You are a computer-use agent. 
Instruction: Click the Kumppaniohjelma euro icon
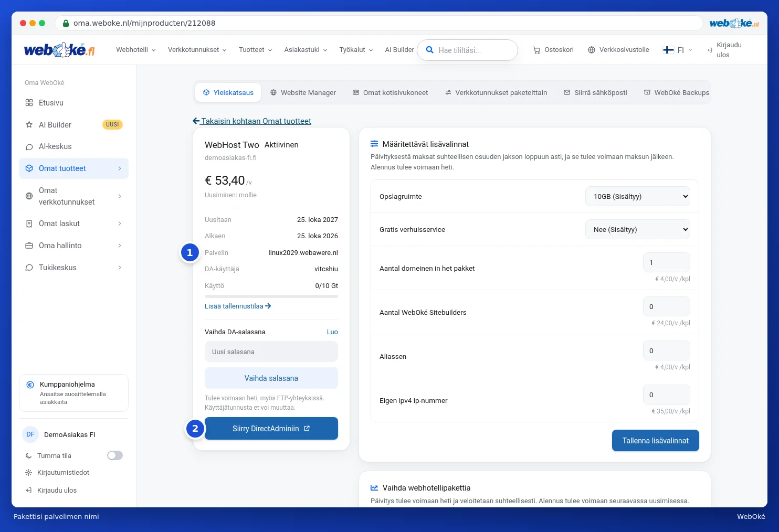pyautogui.click(x=30, y=385)
